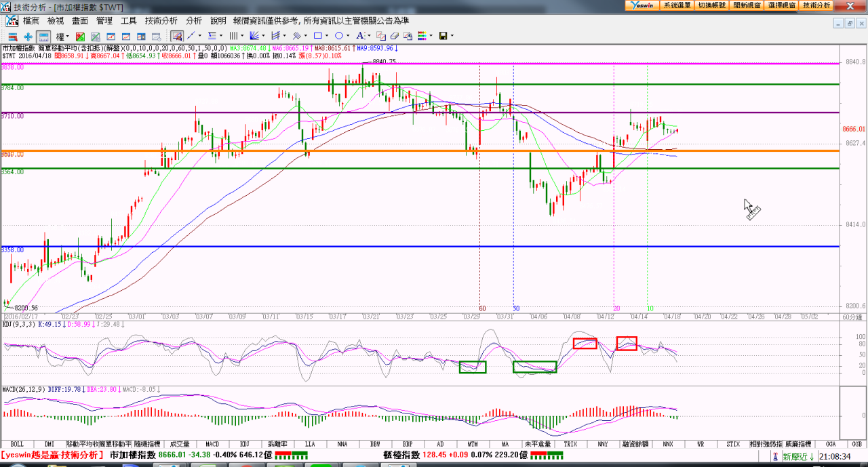Image resolution: width=868 pixels, height=467 pixels.
Task: Toggle the pressed chart-panel view button
Action: [43, 36]
